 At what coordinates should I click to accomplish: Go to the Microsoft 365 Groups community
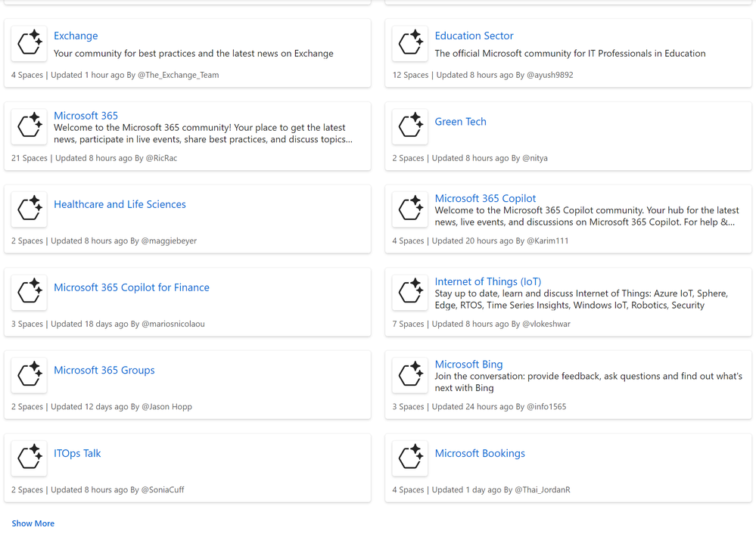coord(104,370)
